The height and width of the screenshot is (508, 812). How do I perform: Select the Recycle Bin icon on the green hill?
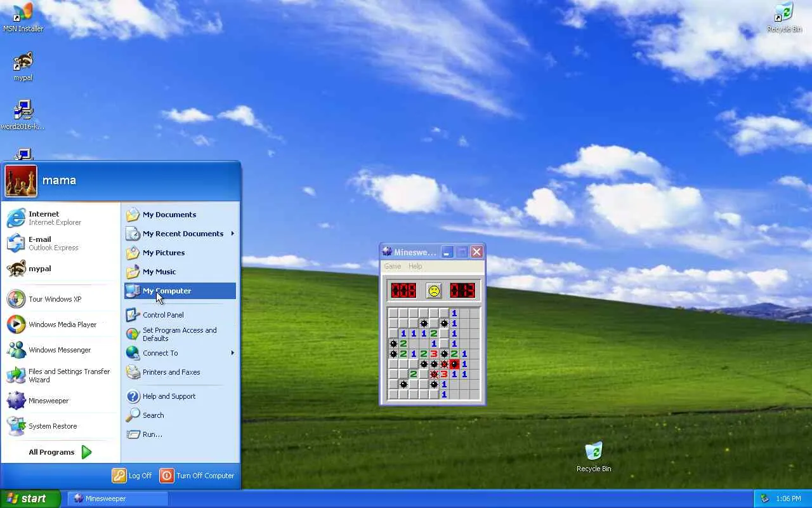click(x=594, y=457)
